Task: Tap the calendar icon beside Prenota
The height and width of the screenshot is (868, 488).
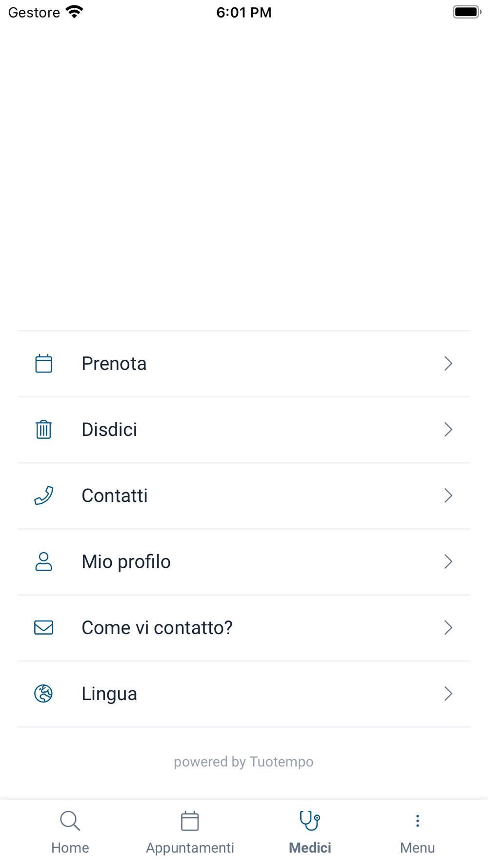Action: (43, 364)
